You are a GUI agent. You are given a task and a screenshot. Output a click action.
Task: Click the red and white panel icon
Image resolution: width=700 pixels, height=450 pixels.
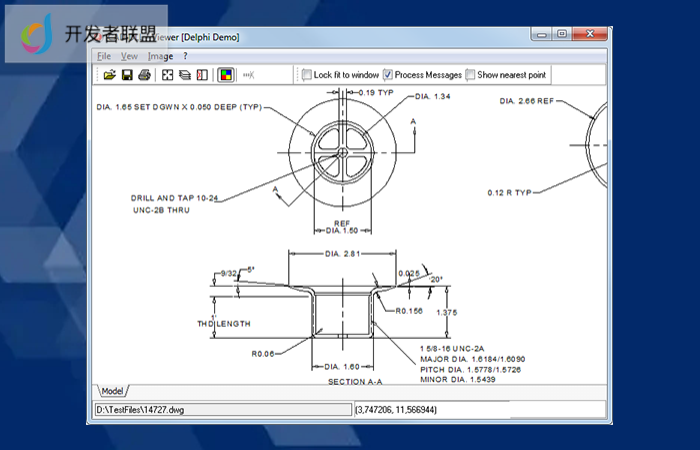pyautogui.click(x=202, y=75)
